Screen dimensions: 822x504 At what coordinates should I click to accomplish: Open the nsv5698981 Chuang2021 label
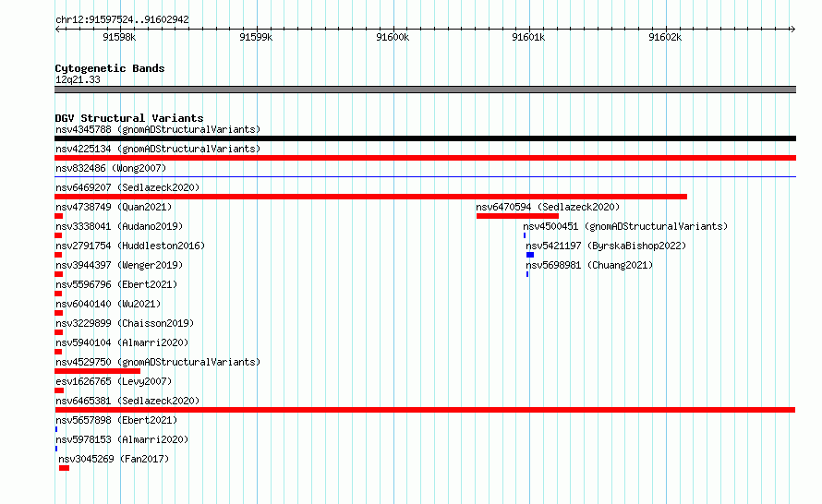[x=589, y=265]
